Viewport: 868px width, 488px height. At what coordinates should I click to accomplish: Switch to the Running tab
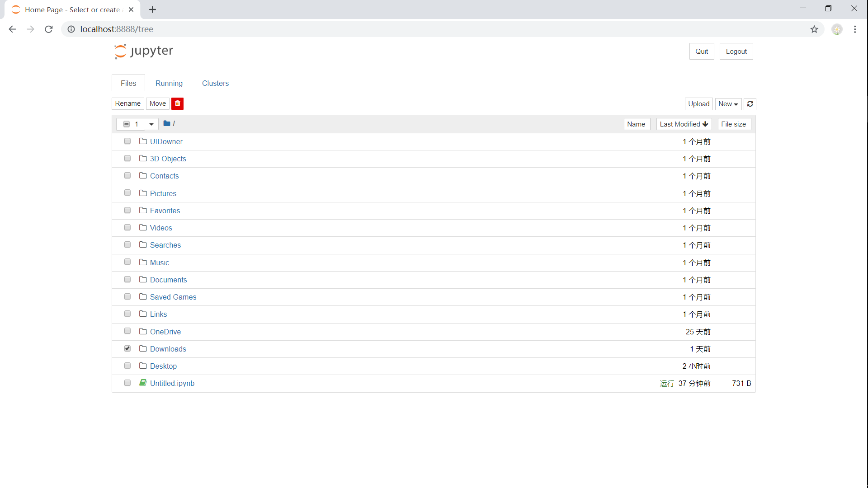pyautogui.click(x=169, y=83)
